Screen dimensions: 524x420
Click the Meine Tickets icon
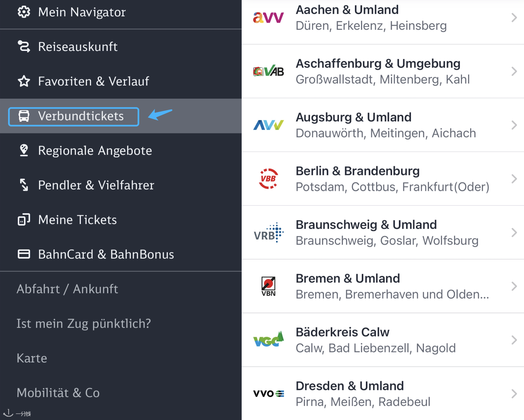24,220
